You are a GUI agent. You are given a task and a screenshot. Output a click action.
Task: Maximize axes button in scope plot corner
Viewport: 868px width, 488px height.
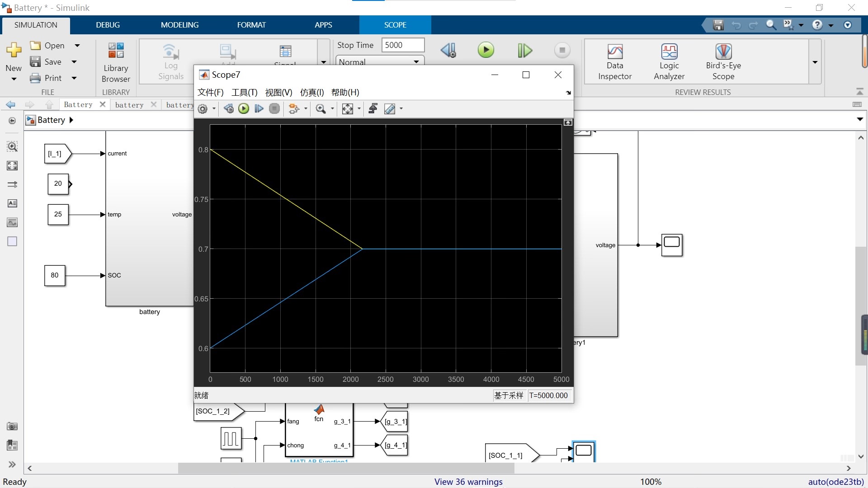[568, 122]
